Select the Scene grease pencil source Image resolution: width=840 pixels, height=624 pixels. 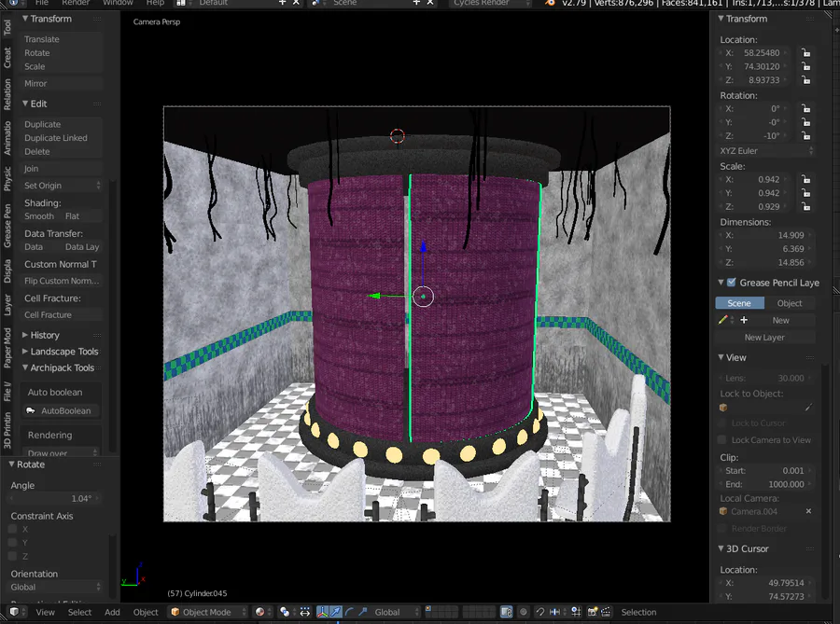(740, 303)
